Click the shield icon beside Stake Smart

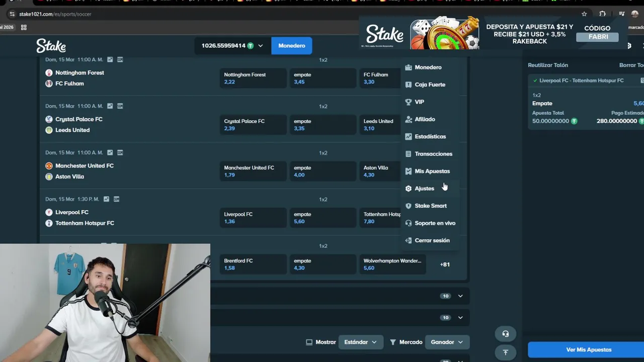[409, 206]
